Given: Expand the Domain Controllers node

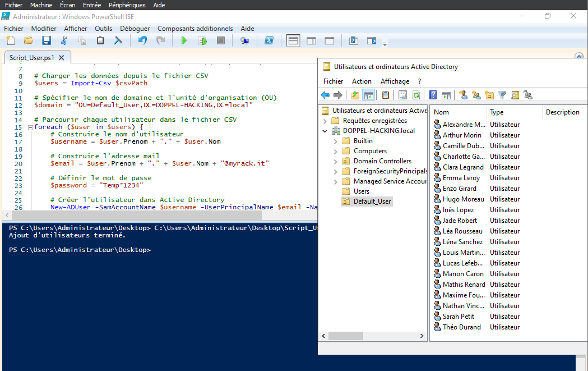Looking at the screenshot, I should coord(336,162).
